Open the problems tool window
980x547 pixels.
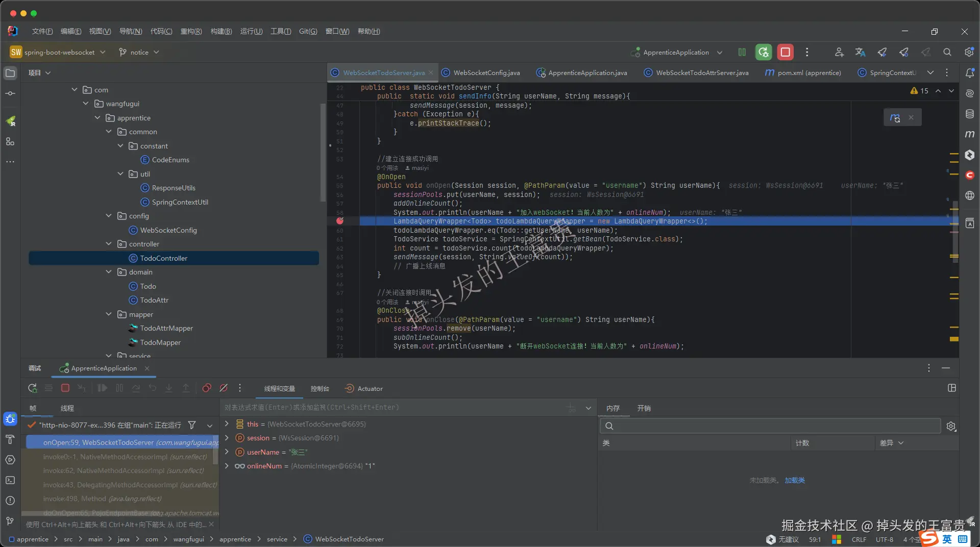(x=10, y=501)
